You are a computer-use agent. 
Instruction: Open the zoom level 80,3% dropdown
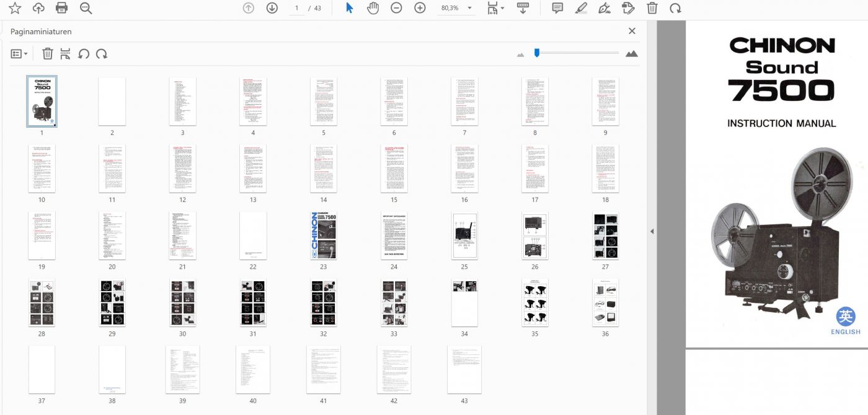469,8
